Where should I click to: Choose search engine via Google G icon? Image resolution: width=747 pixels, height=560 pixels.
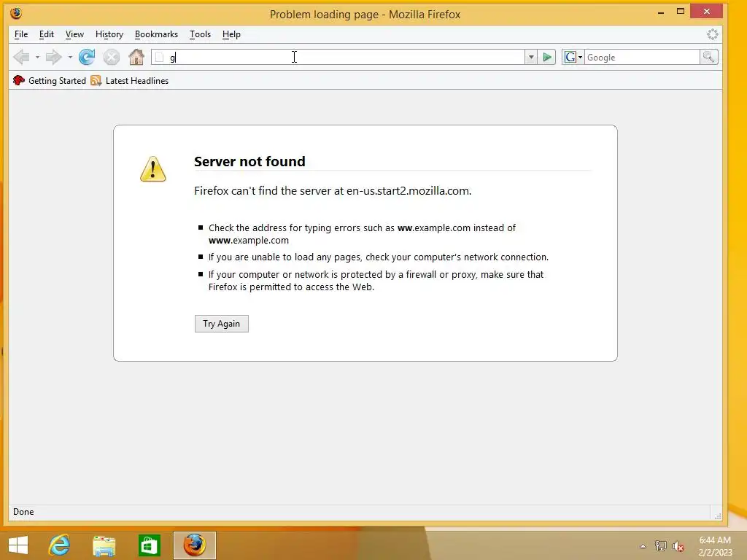tap(573, 57)
